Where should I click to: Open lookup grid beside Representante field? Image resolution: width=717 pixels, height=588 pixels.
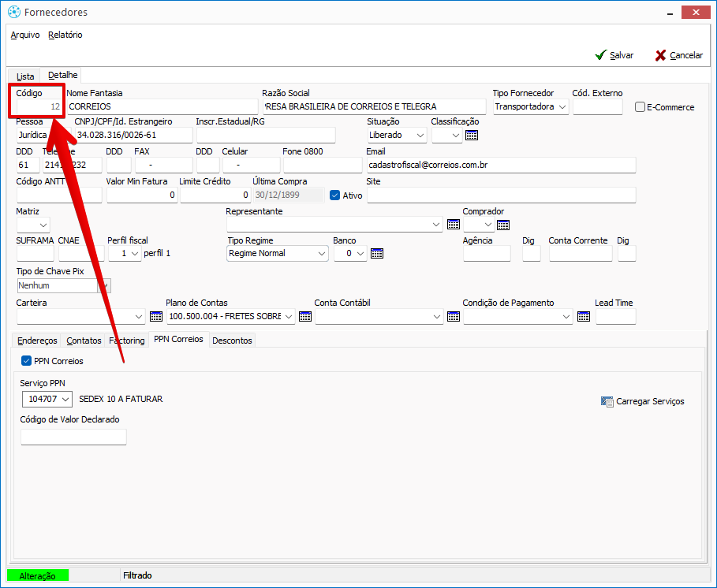tap(454, 225)
